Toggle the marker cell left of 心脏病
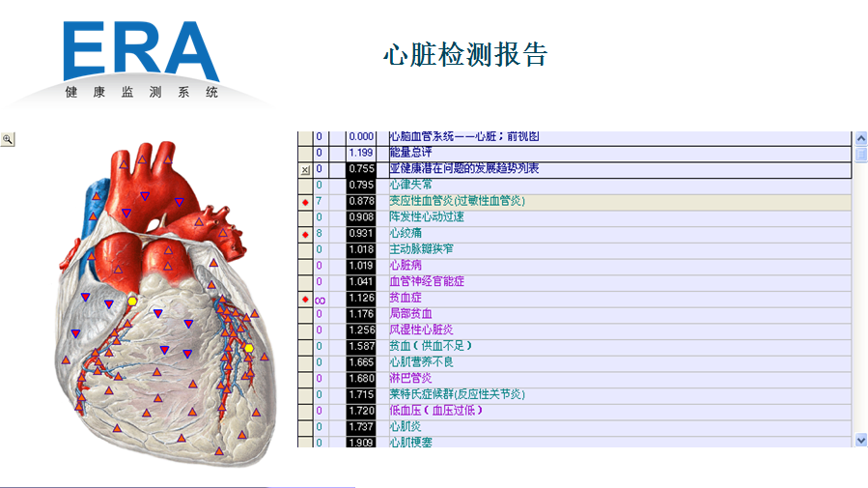Viewport: 868px width, 488px height. (x=305, y=266)
